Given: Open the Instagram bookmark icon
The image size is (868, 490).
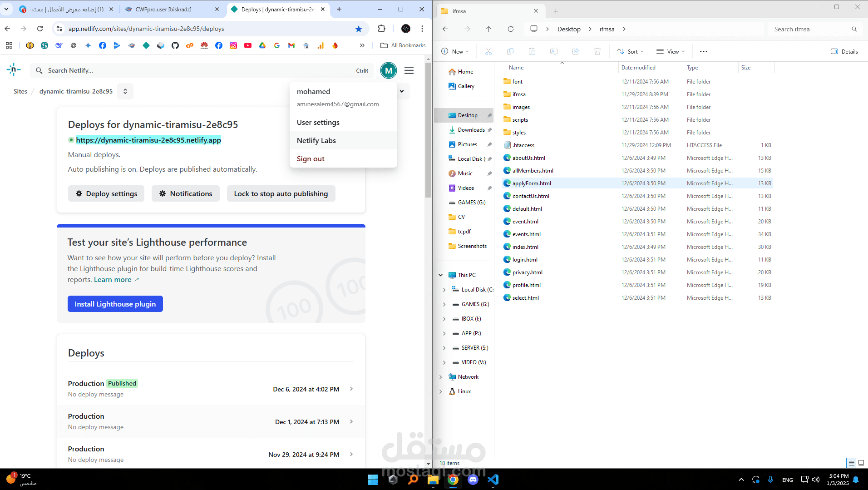Looking at the screenshot, I should click(x=233, y=45).
